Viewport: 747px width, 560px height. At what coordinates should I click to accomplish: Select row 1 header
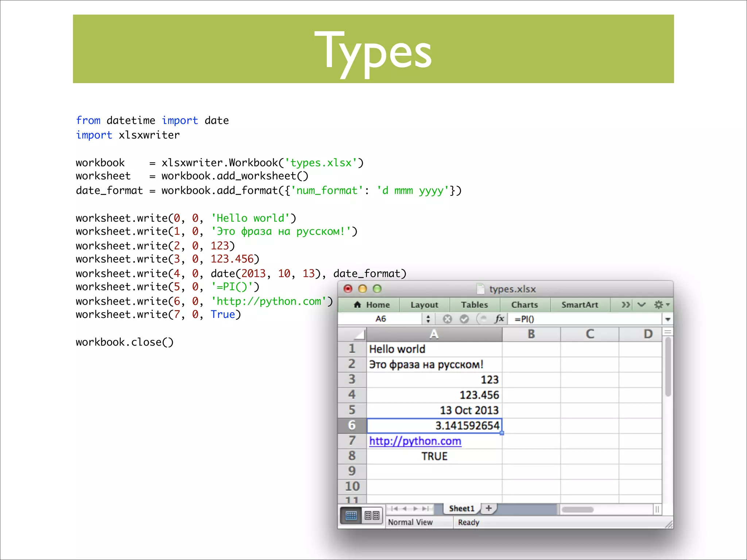pos(352,349)
